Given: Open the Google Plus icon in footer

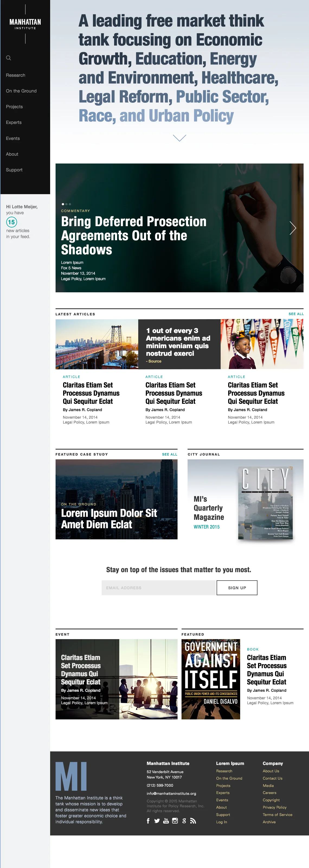Looking at the screenshot, I should (x=184, y=821).
